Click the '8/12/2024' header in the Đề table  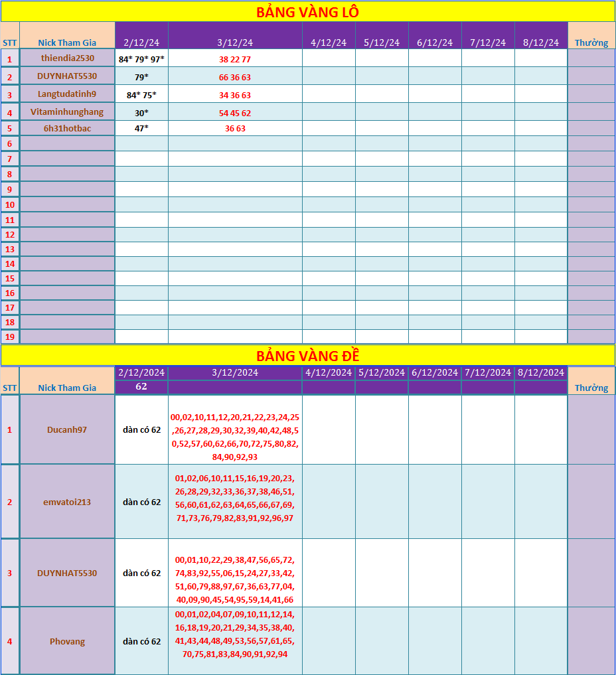coord(541,373)
